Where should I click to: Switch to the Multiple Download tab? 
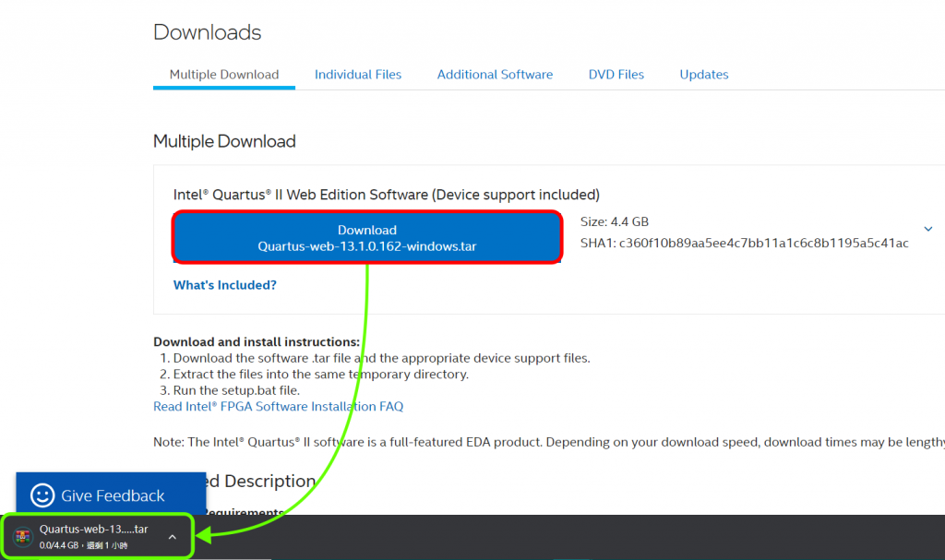(x=224, y=75)
